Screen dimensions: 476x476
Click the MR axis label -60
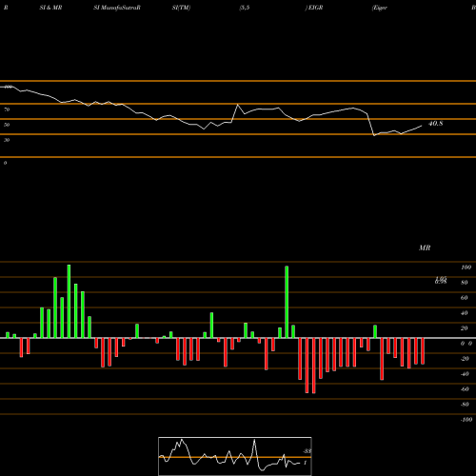click(x=465, y=389)
